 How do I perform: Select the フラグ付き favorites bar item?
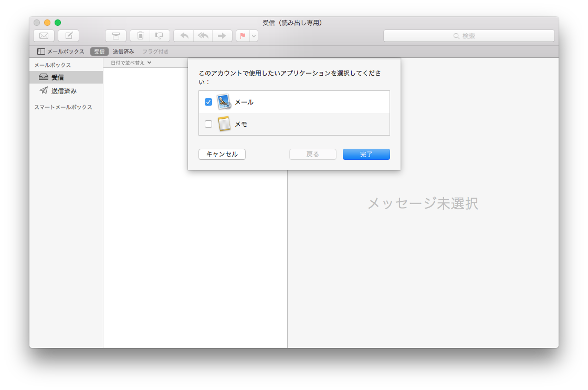coord(155,52)
